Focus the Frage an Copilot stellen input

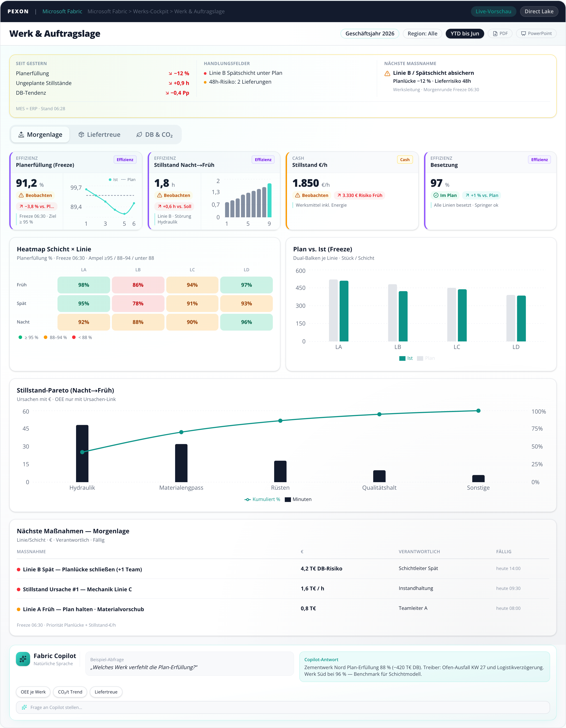click(283, 707)
